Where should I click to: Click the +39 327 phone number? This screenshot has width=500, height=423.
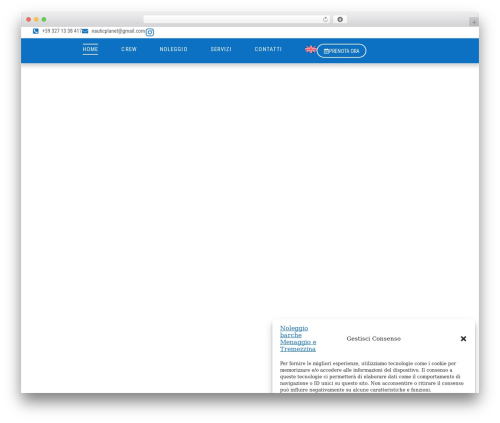tap(62, 31)
